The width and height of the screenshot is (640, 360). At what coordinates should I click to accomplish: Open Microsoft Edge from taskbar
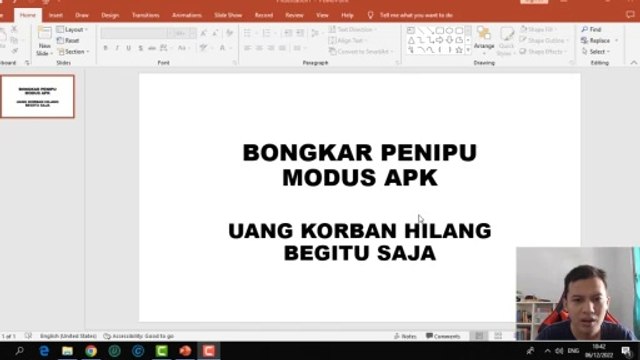pos(44,351)
